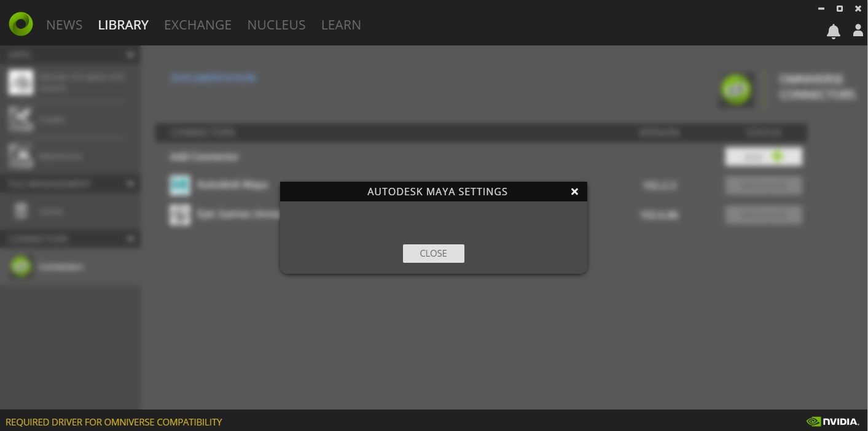Collapse the File Management sidebar section

[x=130, y=184]
